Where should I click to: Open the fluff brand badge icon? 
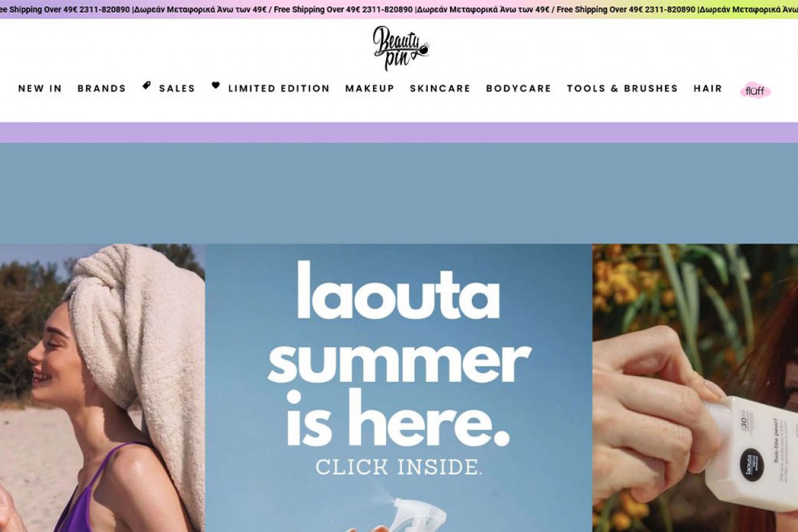pos(755,90)
